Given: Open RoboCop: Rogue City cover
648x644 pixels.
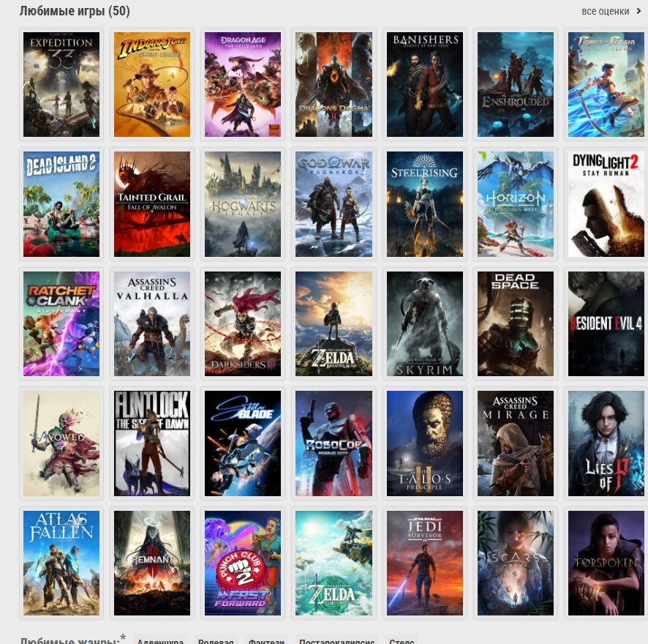Looking at the screenshot, I should [x=334, y=443].
